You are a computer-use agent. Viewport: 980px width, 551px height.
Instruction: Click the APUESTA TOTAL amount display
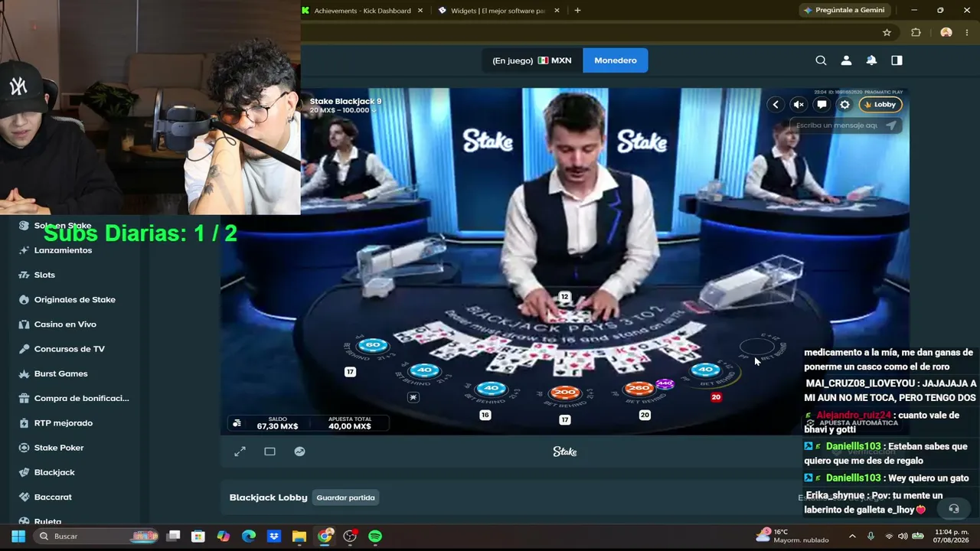point(350,423)
